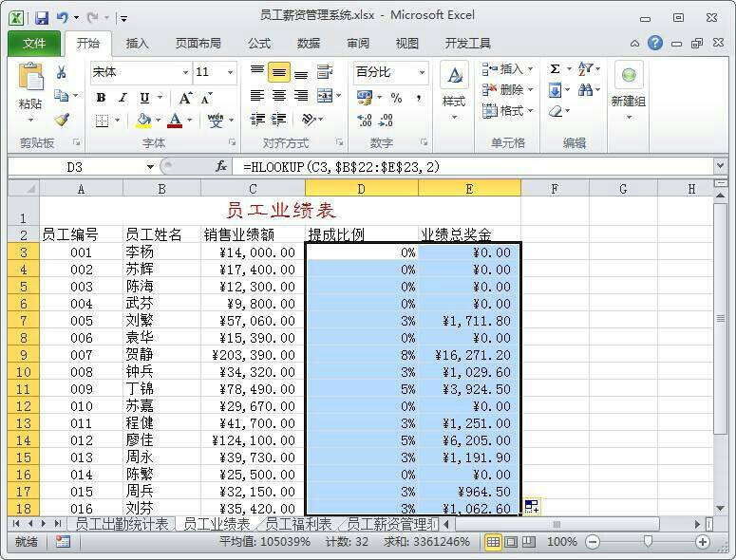Click the 粘贴 paste button
The height and width of the screenshot is (560, 736).
[30, 91]
